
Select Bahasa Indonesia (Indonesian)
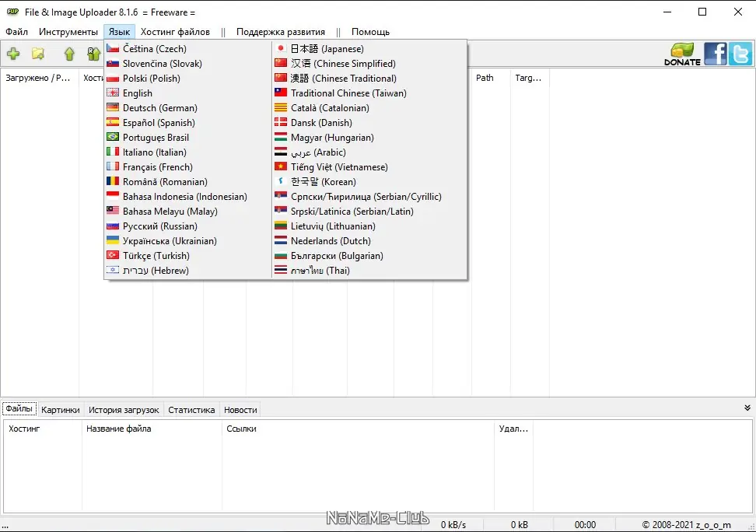(188, 197)
